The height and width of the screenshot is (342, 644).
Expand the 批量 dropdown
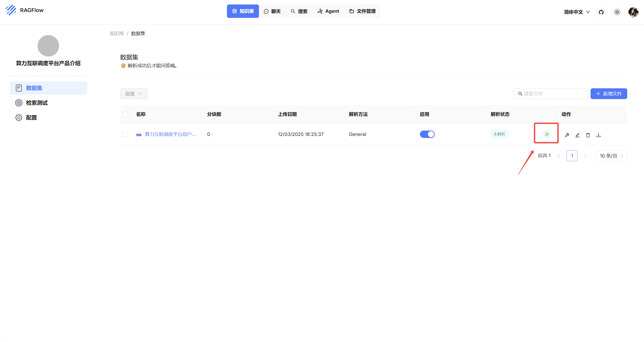tap(133, 94)
